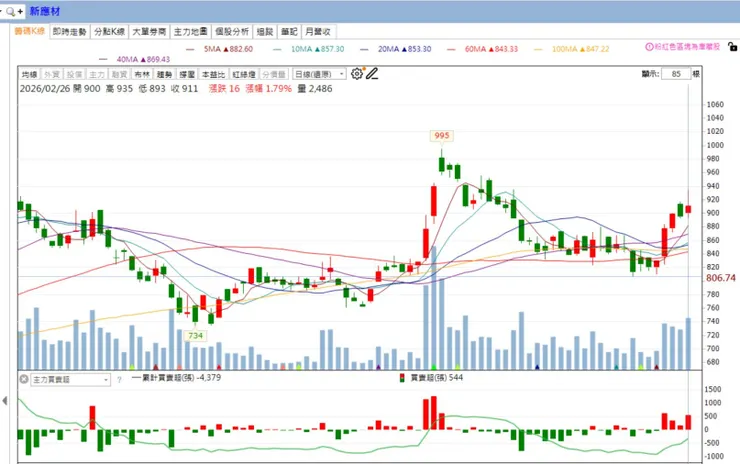740x464 pixels.
Task: Click the 734 low price label
Action: pyautogui.click(x=195, y=336)
